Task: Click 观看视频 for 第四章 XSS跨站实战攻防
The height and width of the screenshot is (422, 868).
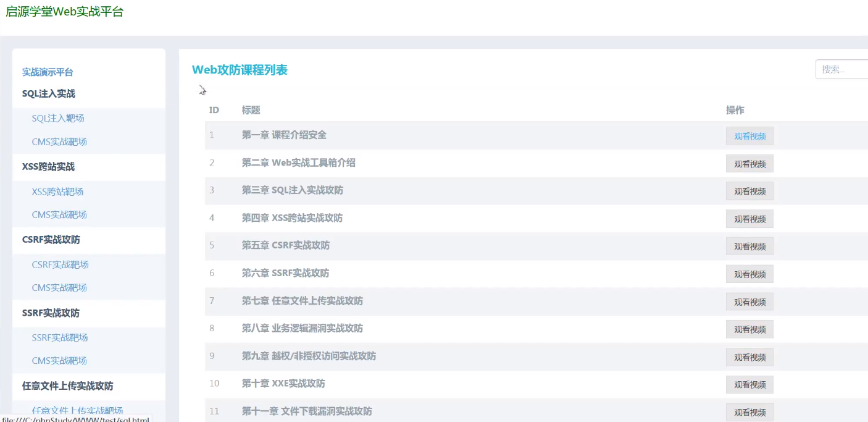Action: click(749, 219)
